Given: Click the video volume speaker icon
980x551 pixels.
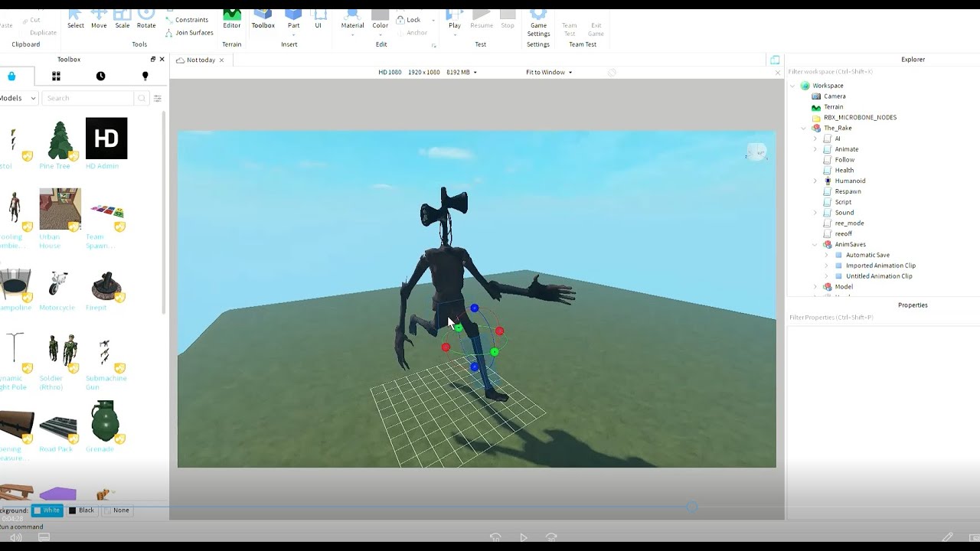Looking at the screenshot, I should 15,538.
